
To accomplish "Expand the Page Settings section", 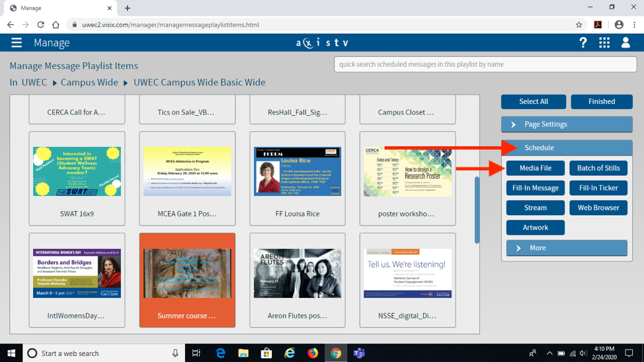I will pyautogui.click(x=567, y=124).
